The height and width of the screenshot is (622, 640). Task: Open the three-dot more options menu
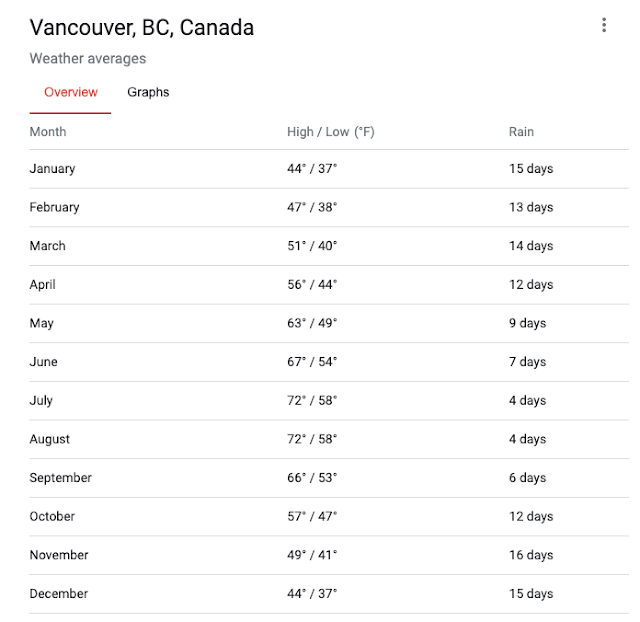[604, 25]
